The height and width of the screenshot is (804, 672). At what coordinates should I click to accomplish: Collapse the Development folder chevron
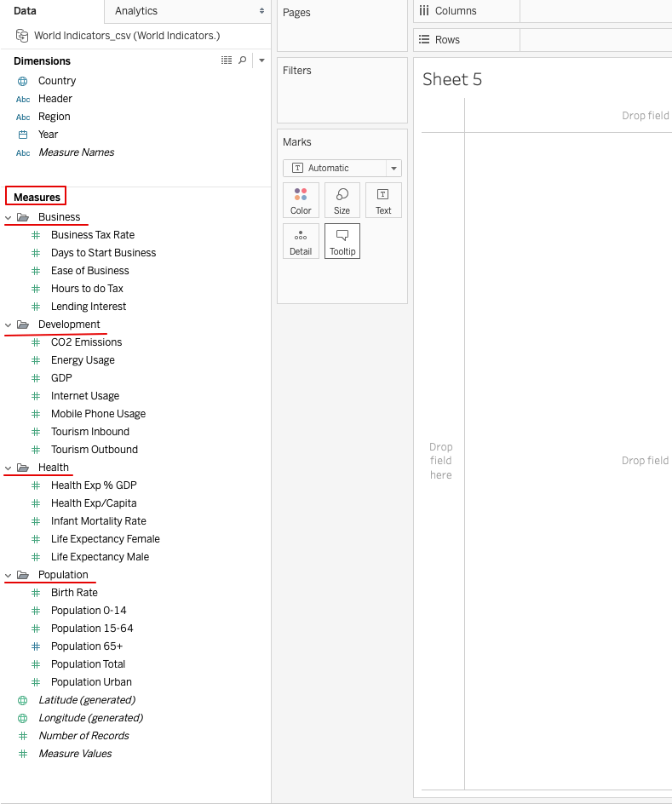coord(9,325)
